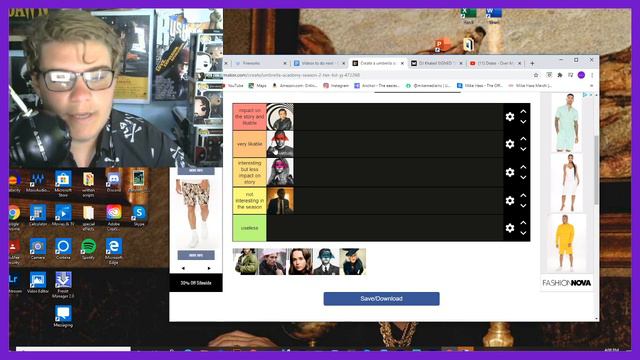This screenshot has height=360, width=640.
Task: Open the Adobe Creative Cloud desktop icon
Action: tap(113, 217)
